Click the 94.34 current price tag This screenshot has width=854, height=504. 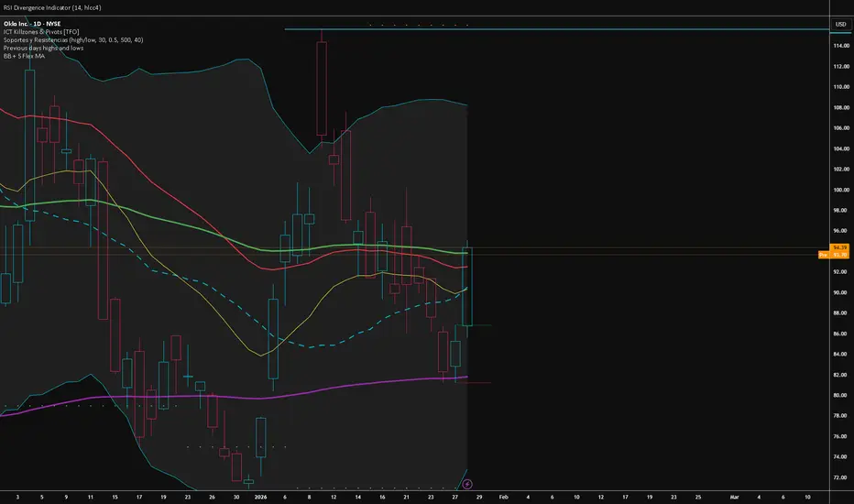tap(839, 247)
